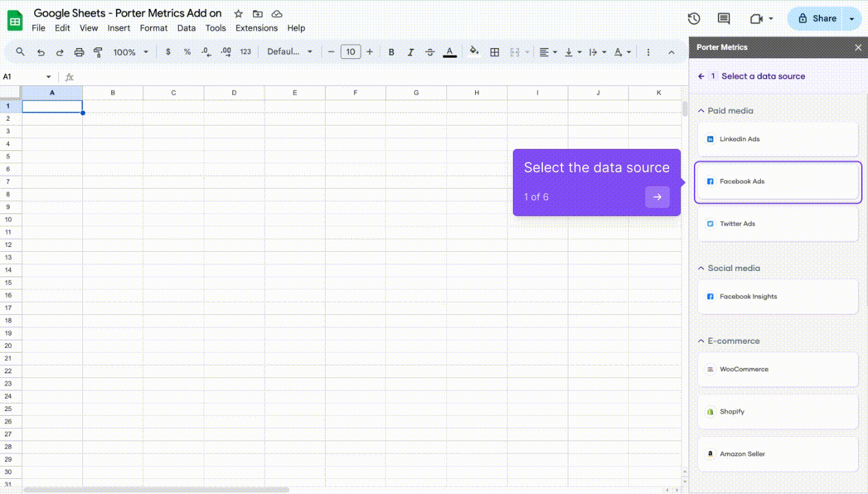Collapse the E-commerce section

pos(701,341)
